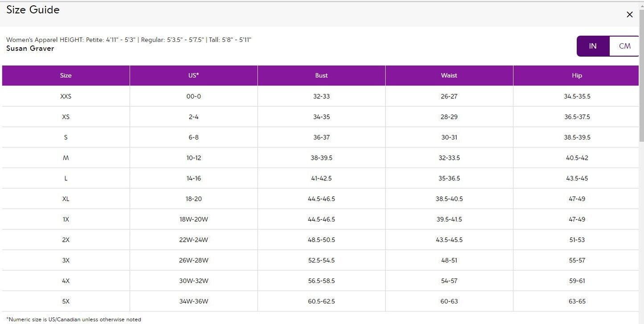The height and width of the screenshot is (324, 644).
Task: Click the Bust column header
Action: pos(321,75)
